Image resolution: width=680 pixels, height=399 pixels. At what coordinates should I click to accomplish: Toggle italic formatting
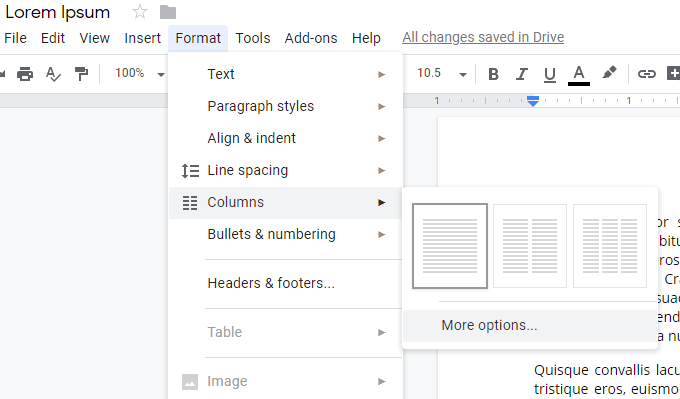click(x=522, y=74)
